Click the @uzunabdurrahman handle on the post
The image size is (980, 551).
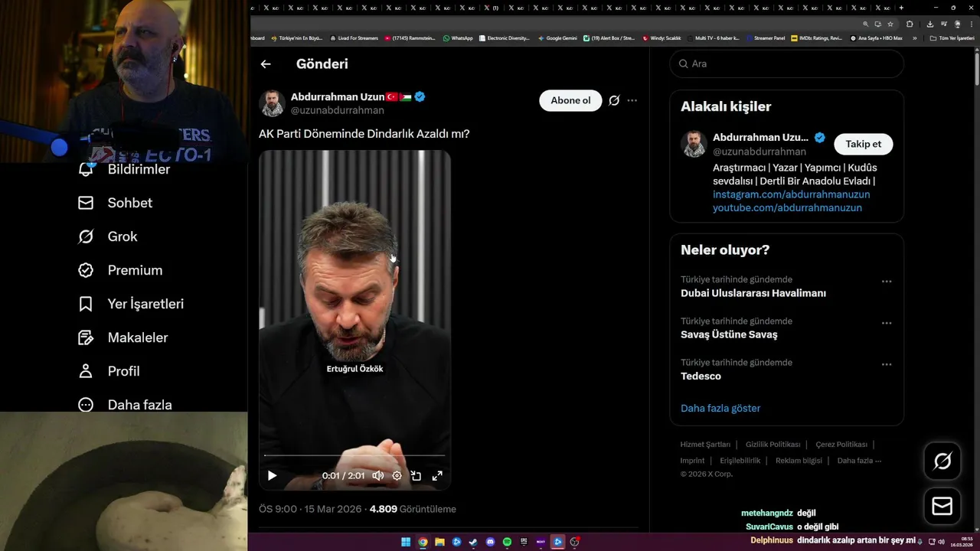click(x=338, y=110)
